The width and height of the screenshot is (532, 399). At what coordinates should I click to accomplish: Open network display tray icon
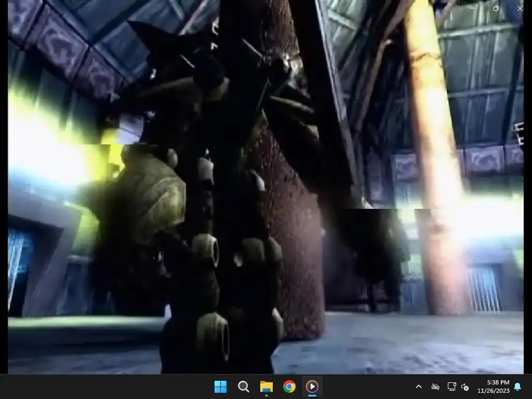pos(451,387)
